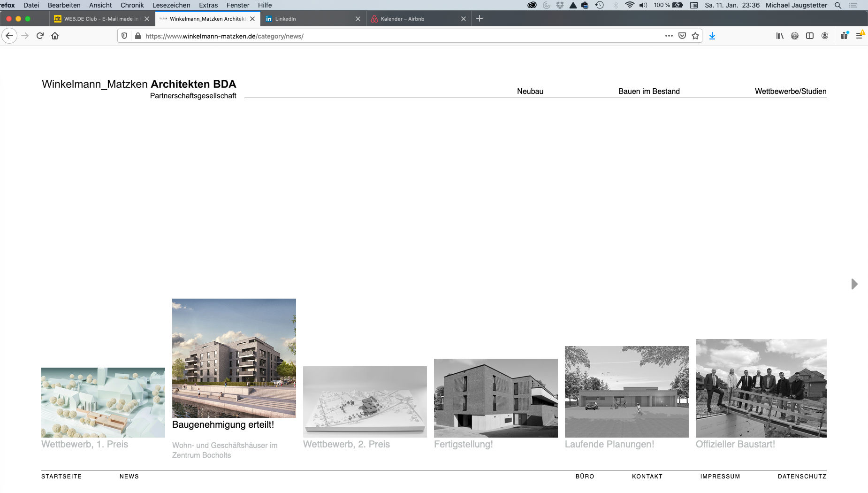The image size is (868, 493).
Task: Open DATENSCHUTZ footer link
Action: (x=802, y=476)
